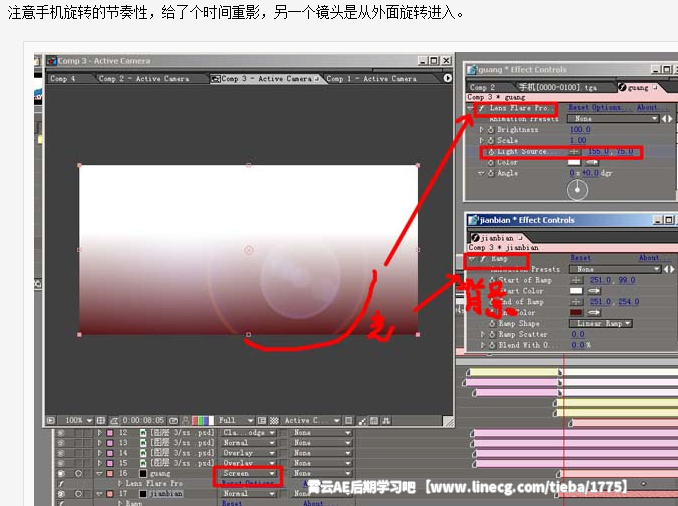Toggle the title-action safe grid icon
The width and height of the screenshot is (678, 506).
click(x=101, y=420)
